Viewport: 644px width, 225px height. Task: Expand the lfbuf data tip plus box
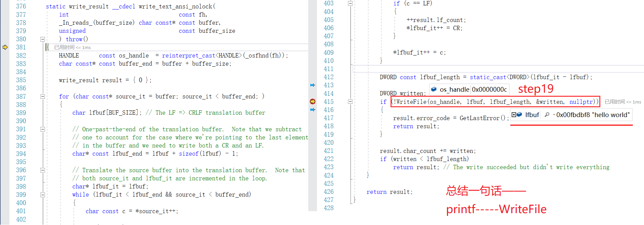[x=514, y=115]
